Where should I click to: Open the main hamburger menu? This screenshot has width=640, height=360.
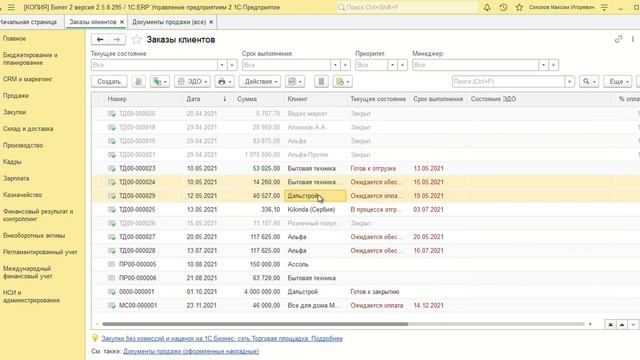[x=11, y=7]
